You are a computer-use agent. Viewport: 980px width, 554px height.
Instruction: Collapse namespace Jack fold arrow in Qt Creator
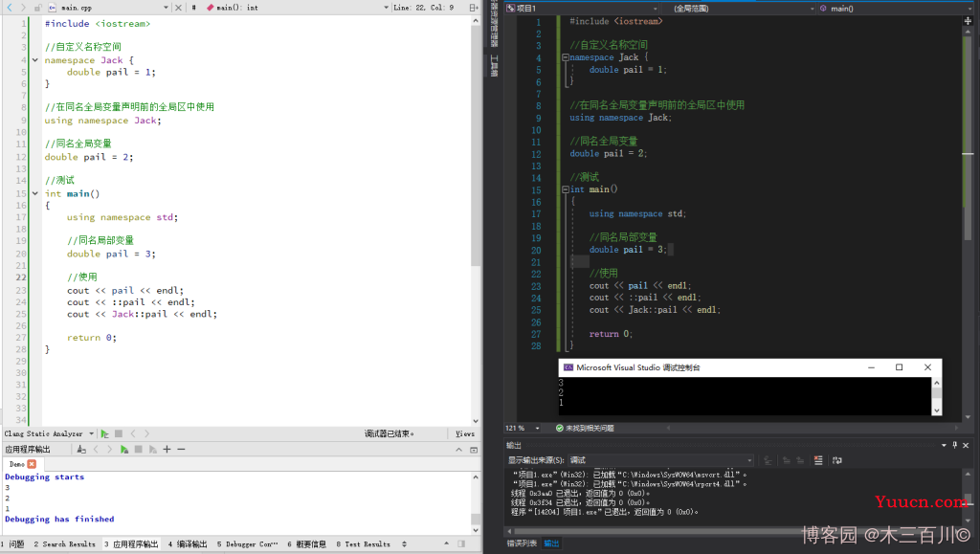click(x=35, y=60)
